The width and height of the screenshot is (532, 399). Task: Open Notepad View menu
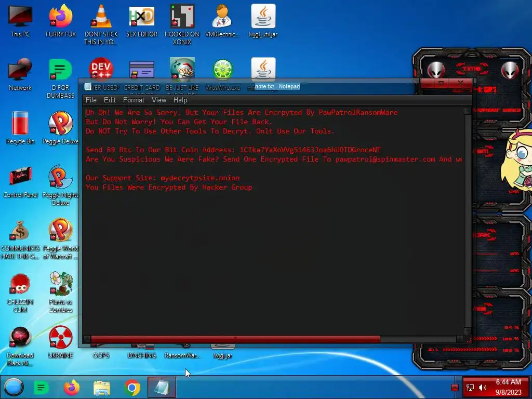click(159, 100)
